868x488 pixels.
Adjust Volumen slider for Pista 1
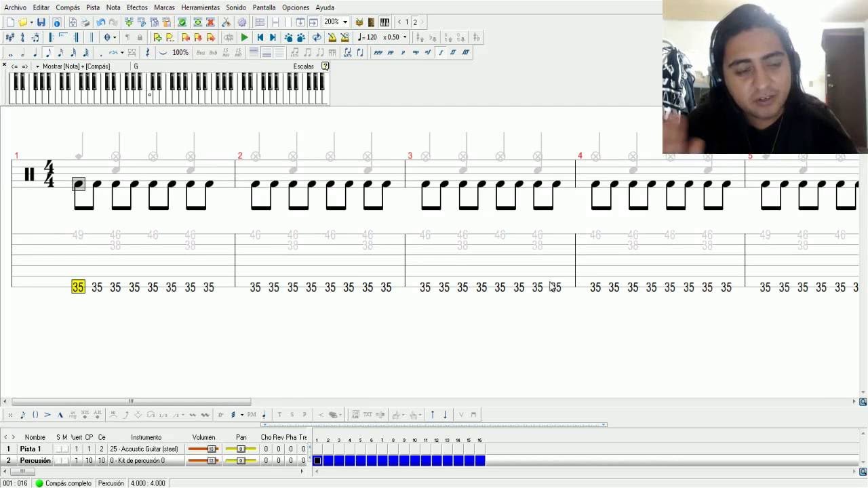point(203,449)
